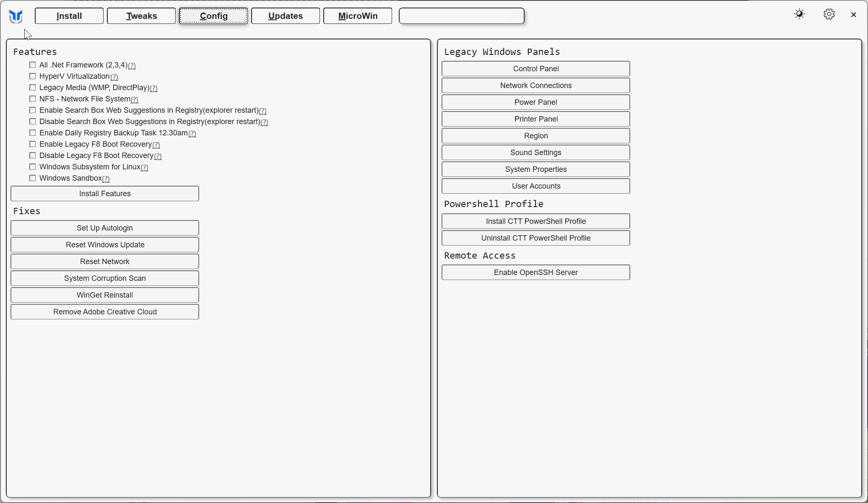Go to the Updates tab

tap(286, 16)
